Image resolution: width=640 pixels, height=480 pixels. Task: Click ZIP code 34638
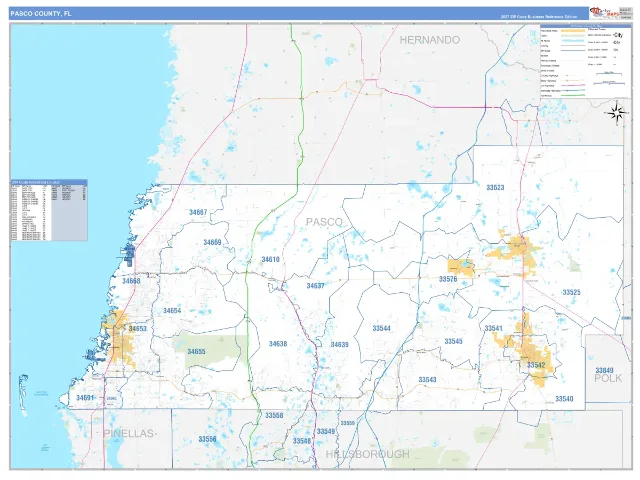tap(278, 344)
